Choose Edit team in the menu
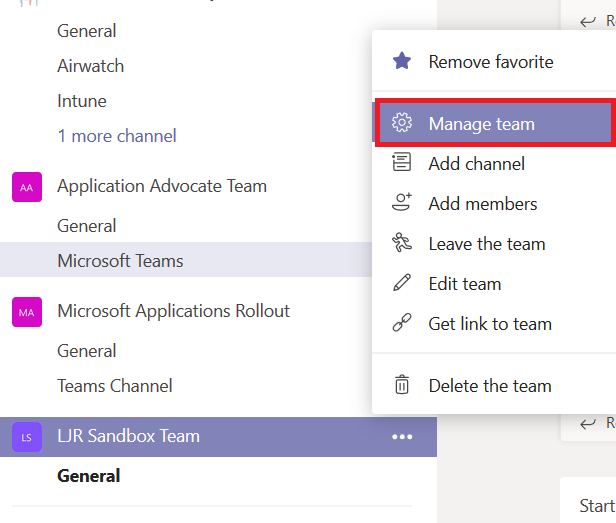616x523 pixels. pos(494,284)
